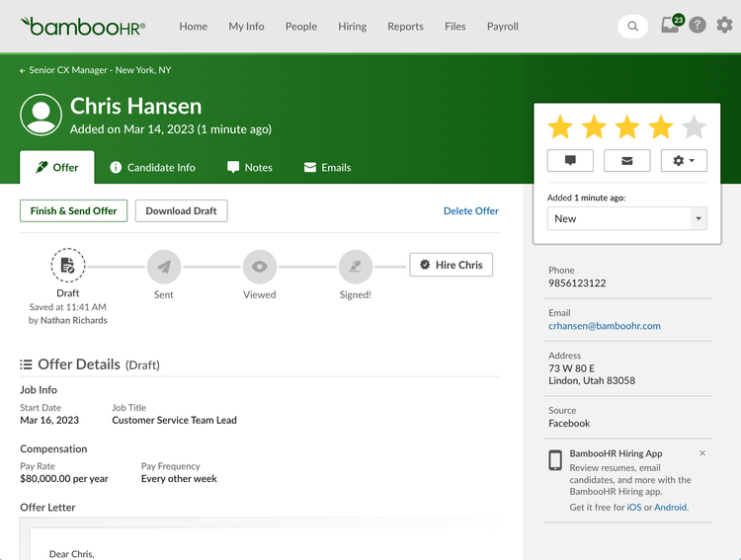Open the settings gear in top bar

pyautogui.click(x=724, y=25)
